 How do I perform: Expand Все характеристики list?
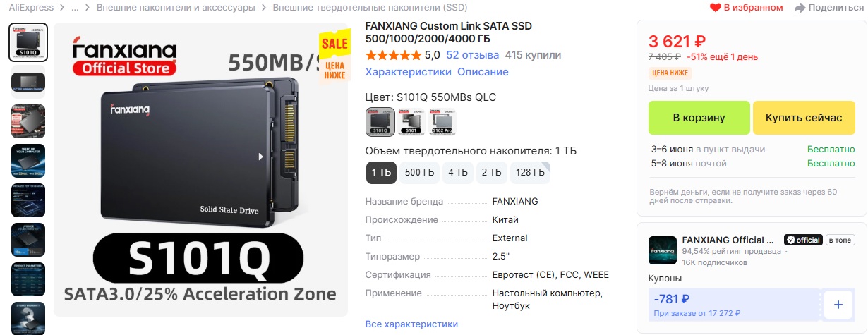(x=411, y=324)
